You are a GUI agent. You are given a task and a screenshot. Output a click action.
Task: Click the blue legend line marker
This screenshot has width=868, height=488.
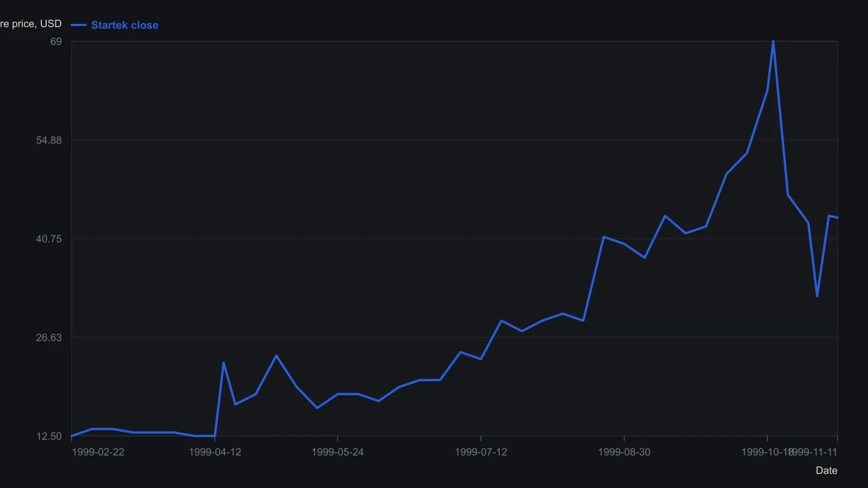click(x=79, y=25)
